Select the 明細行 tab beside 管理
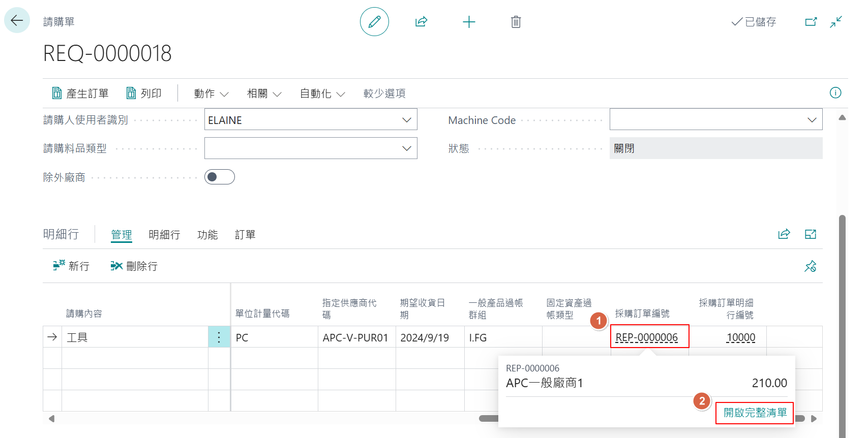The height and width of the screenshot is (438, 868). (164, 235)
